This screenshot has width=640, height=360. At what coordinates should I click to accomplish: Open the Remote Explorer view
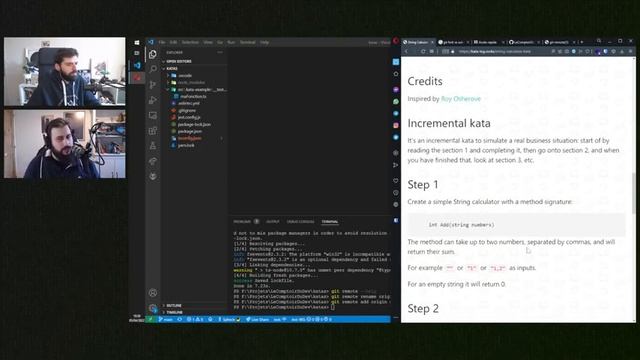153,116
